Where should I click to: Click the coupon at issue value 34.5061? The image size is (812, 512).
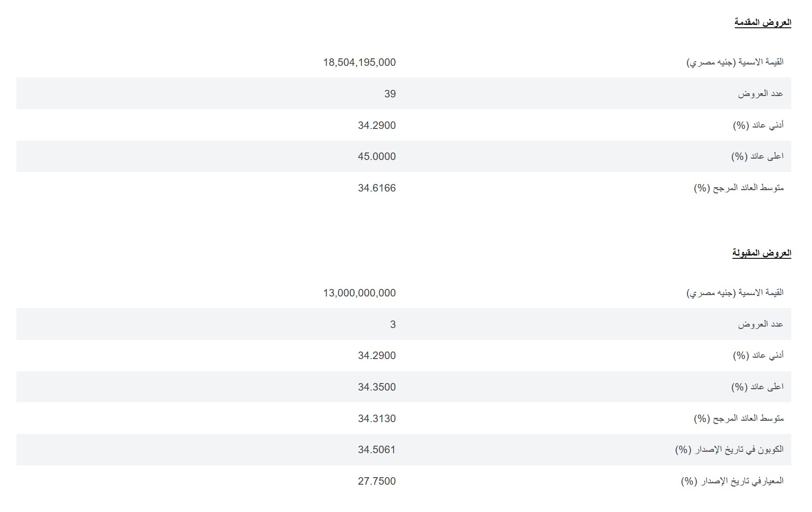[x=377, y=450]
